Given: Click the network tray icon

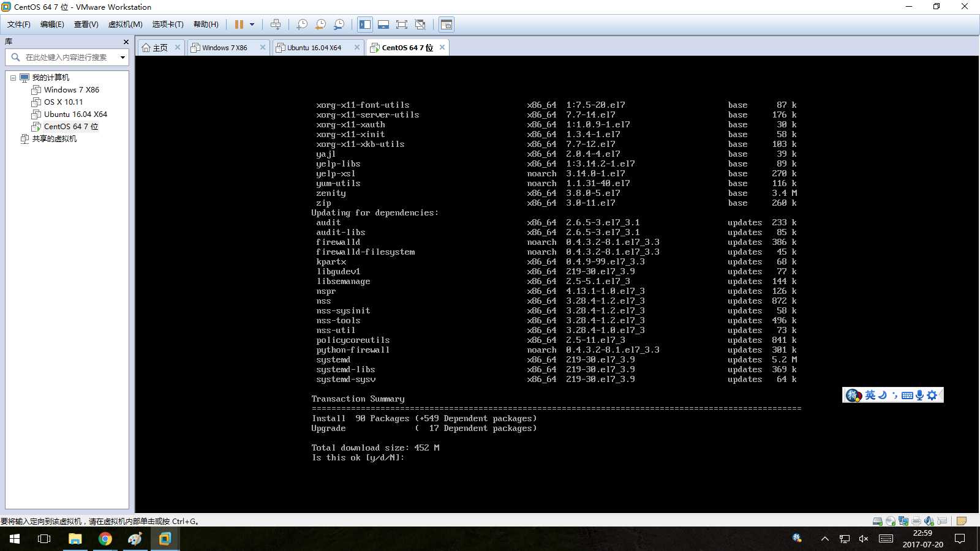Looking at the screenshot, I should coord(845,539).
